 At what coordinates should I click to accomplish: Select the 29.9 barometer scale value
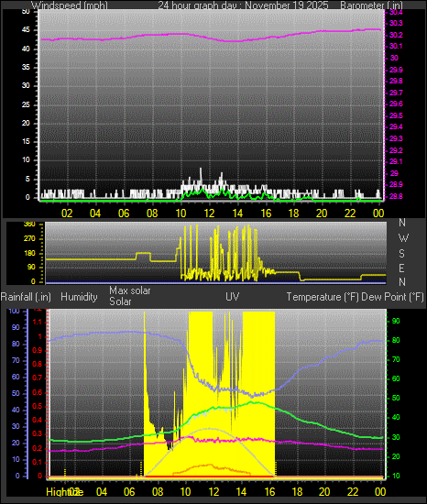click(396, 70)
